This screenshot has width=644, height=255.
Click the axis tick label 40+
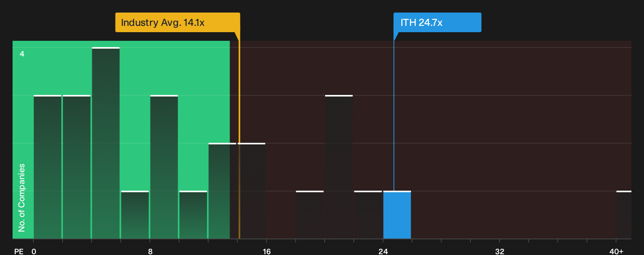tap(616, 251)
